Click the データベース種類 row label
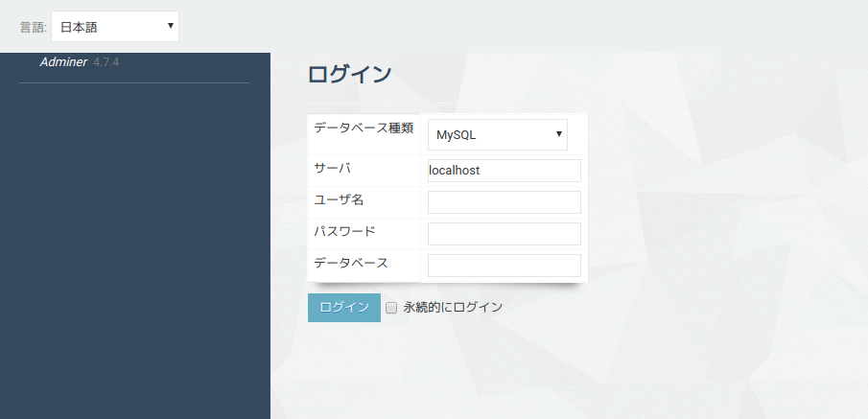This screenshot has width=868, height=419. click(x=364, y=128)
